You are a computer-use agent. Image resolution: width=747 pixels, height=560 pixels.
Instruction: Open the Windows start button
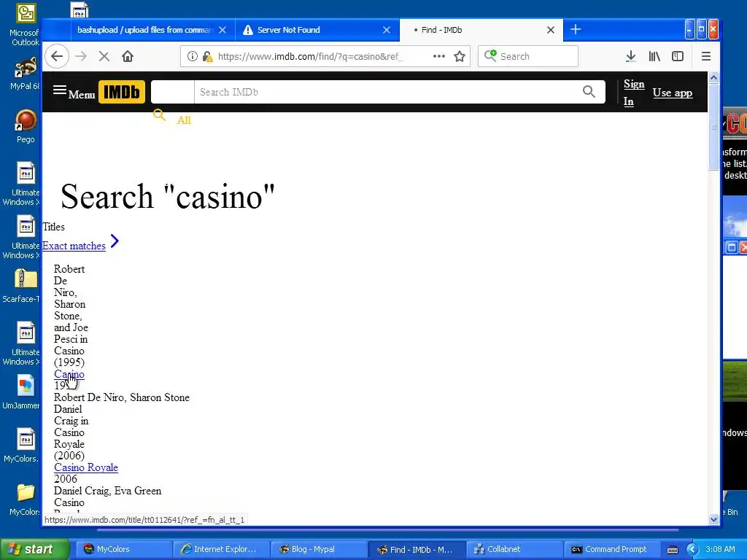(x=35, y=549)
